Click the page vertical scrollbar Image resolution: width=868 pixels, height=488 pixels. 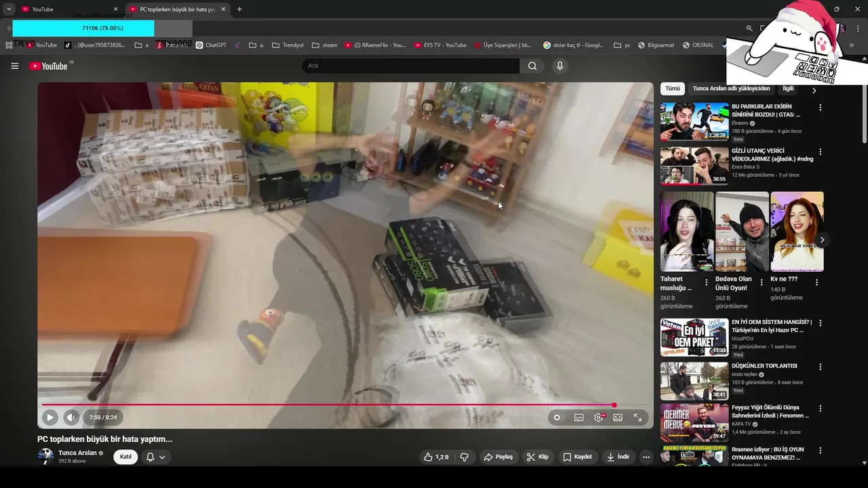coord(864,102)
